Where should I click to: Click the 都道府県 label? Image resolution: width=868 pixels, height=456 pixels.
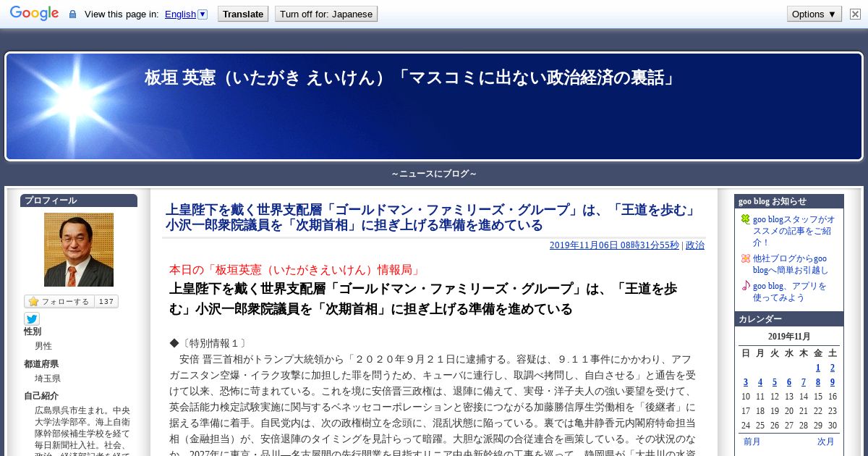(x=41, y=363)
